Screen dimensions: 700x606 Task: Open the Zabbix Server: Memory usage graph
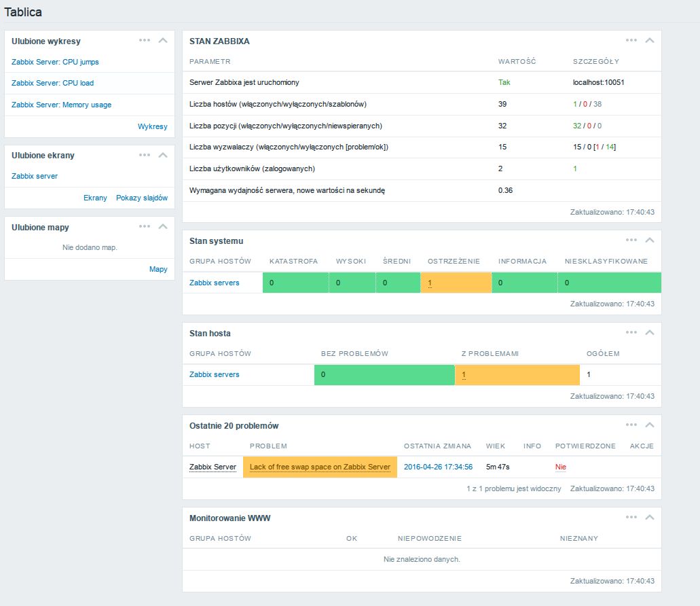coord(62,105)
